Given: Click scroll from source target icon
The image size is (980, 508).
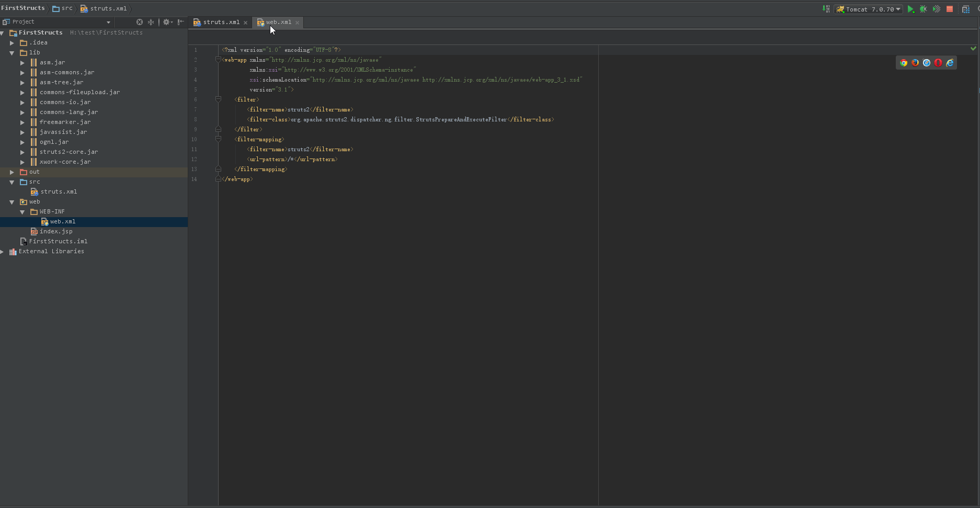Looking at the screenshot, I should (140, 22).
